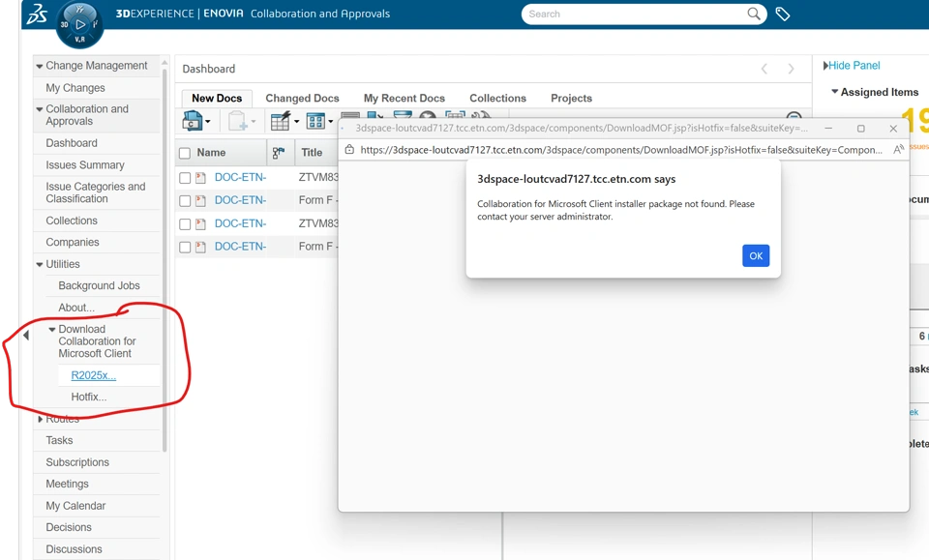Open the tag icon beside search

pos(782,15)
